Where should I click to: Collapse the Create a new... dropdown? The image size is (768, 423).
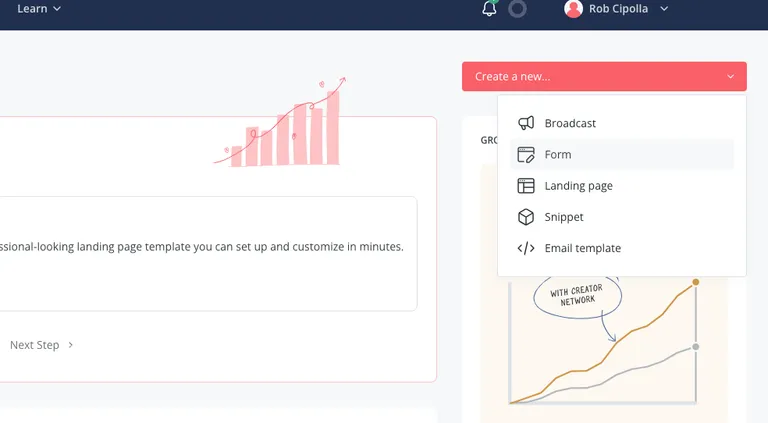(x=604, y=76)
